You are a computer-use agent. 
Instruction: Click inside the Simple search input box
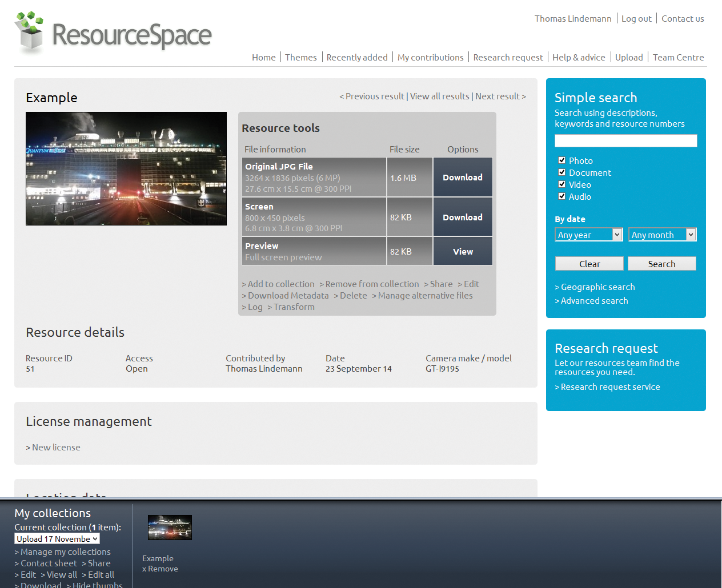(x=625, y=140)
